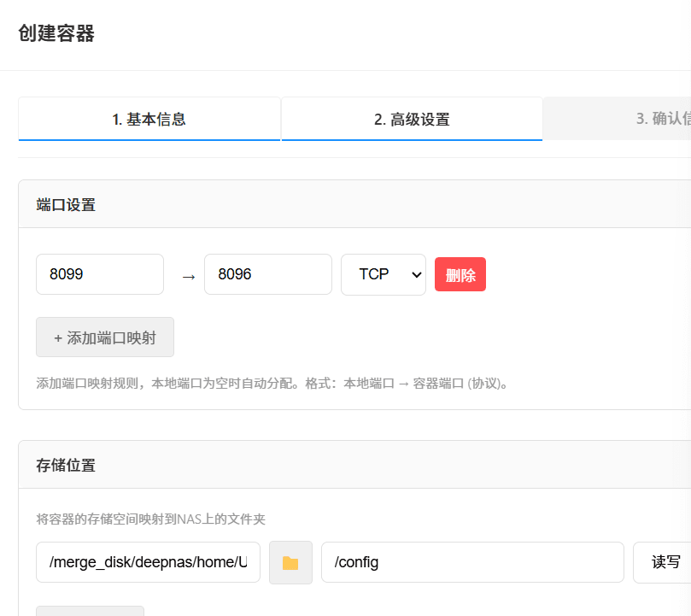Screen dimensions: 691x616
Task: Switch to the 1. 基本信息 tab
Action: point(149,119)
